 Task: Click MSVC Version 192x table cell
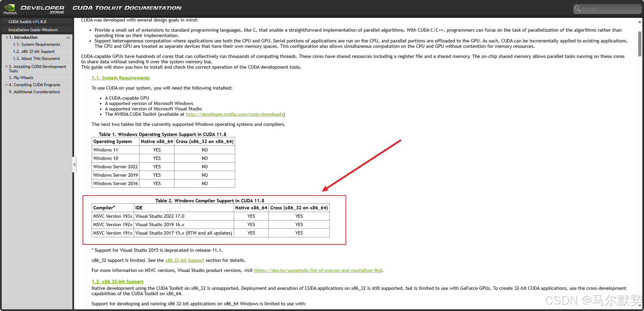tap(113, 225)
